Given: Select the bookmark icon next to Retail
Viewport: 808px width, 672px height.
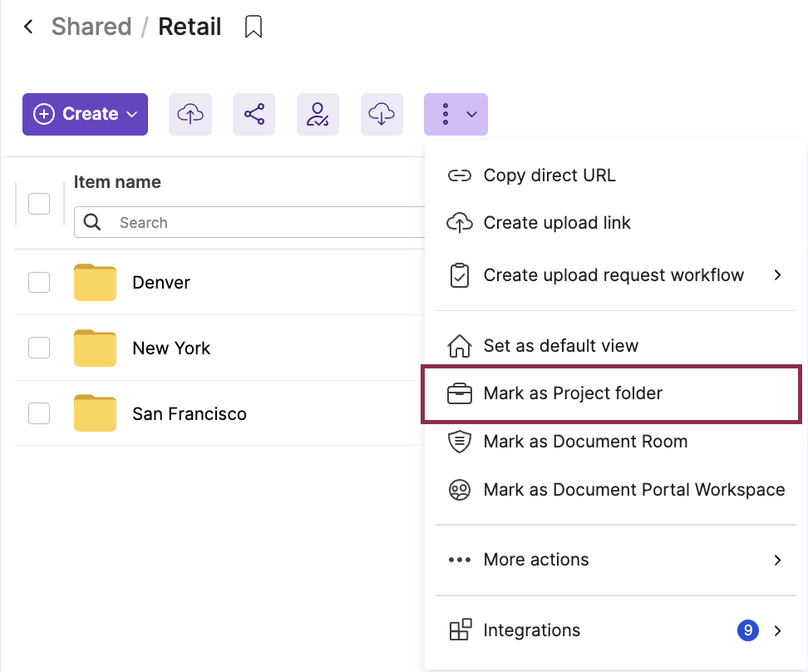Looking at the screenshot, I should pyautogui.click(x=253, y=26).
